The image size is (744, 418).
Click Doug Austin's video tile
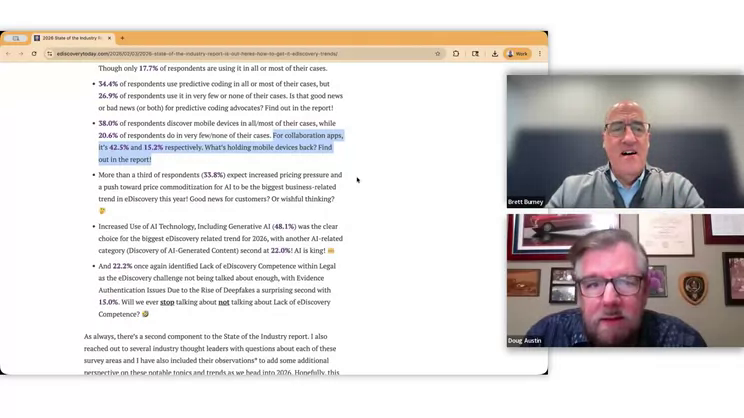tap(624, 280)
